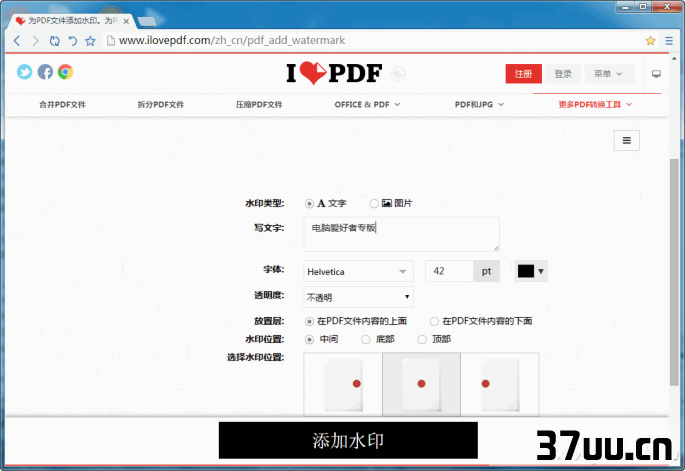This screenshot has width=685, height=471.
Task: Click the 添加水印 button
Action: pyautogui.click(x=348, y=440)
